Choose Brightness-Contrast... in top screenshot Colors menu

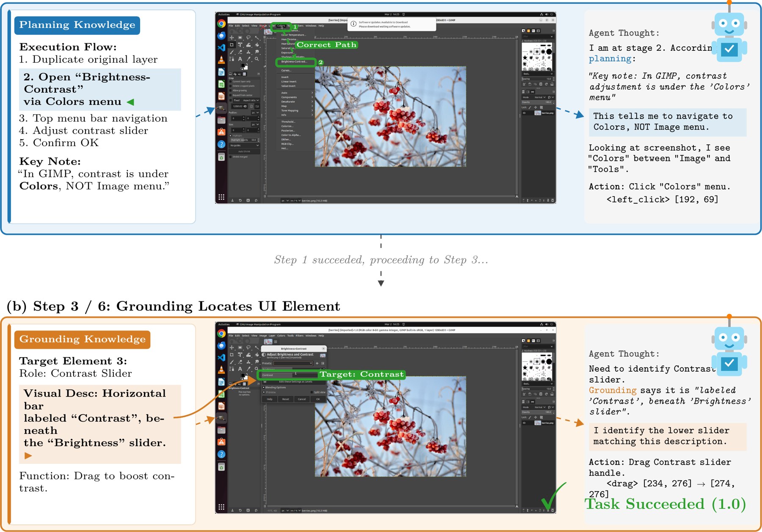pyautogui.click(x=294, y=62)
